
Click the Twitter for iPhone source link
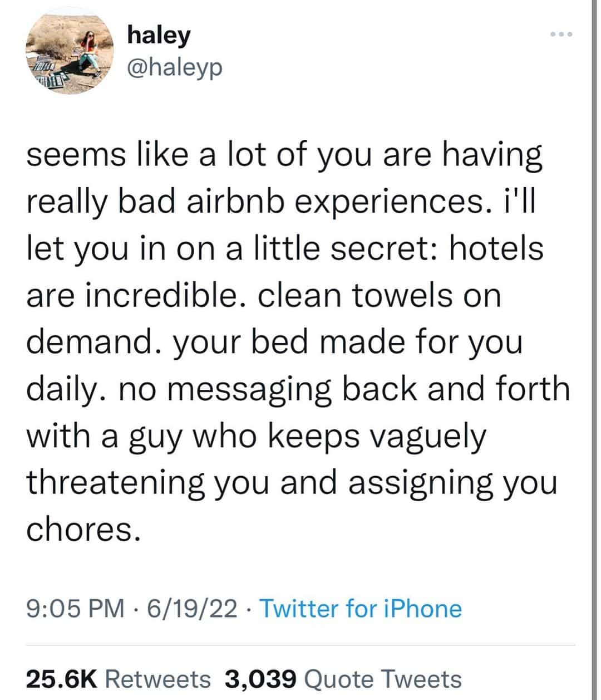[361, 608]
